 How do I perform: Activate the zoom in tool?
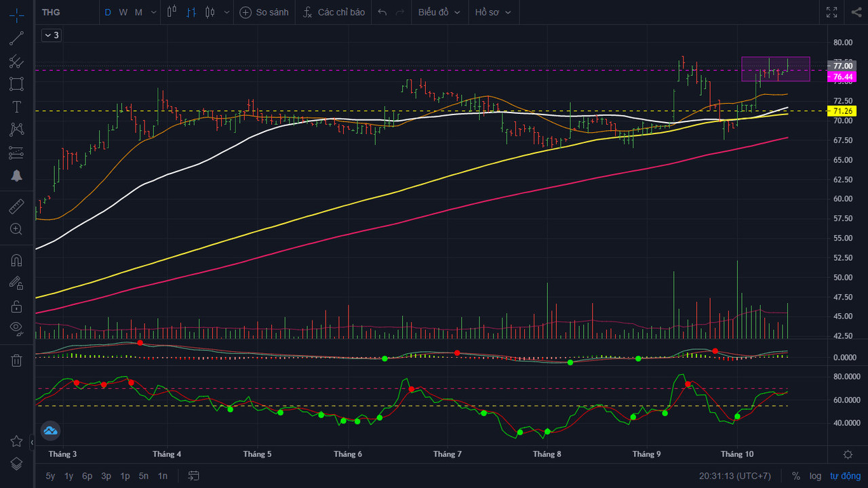16,229
